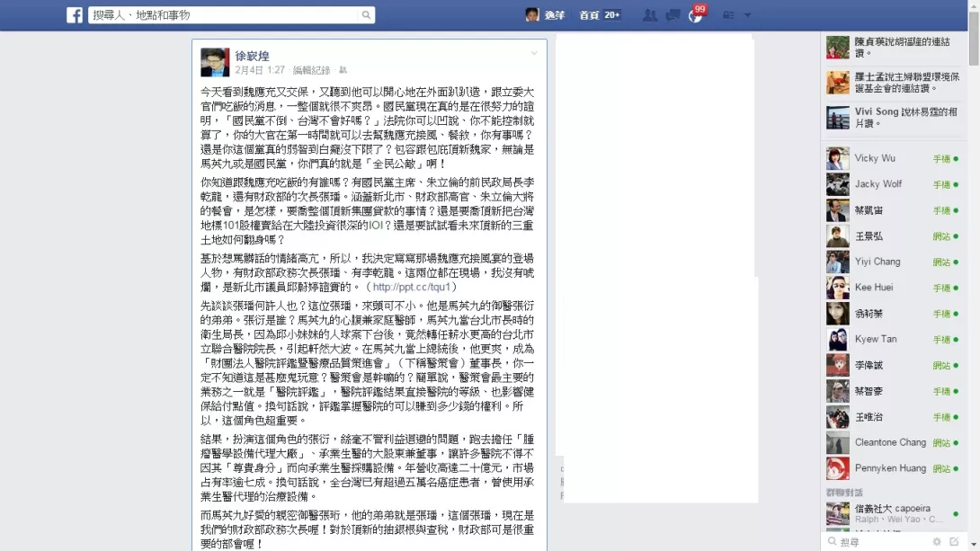Click the scrollbar down arrow
This screenshot has height=551, width=980.
click(x=974, y=546)
